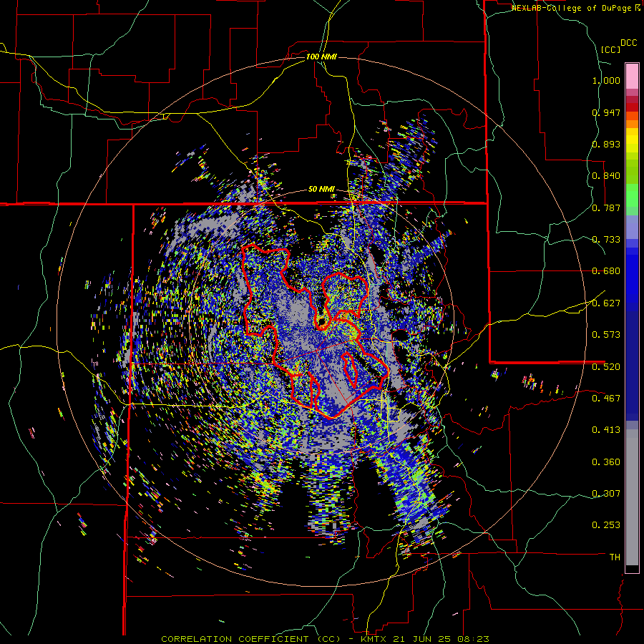Select the 0.627 legend value
Viewport: 644px width, 644px height.
pos(606,303)
